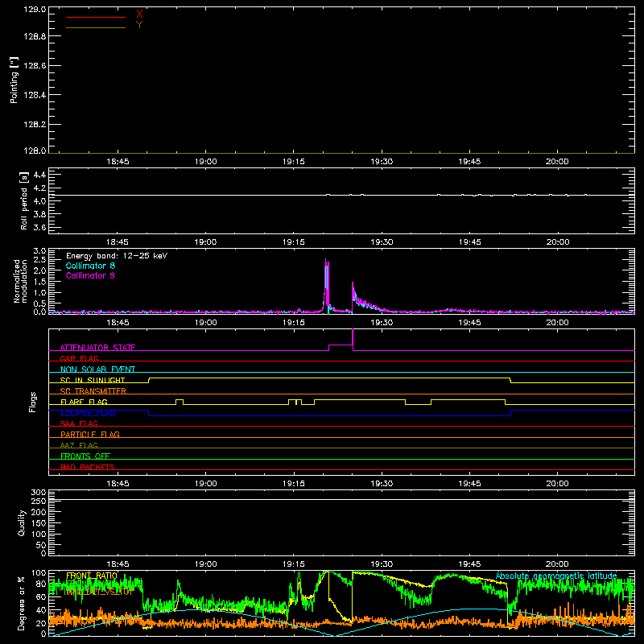Image resolution: width=644 pixels, height=644 pixels.
Task: Click the magenta 'Collimator 9' legend label
Action: [90, 275]
